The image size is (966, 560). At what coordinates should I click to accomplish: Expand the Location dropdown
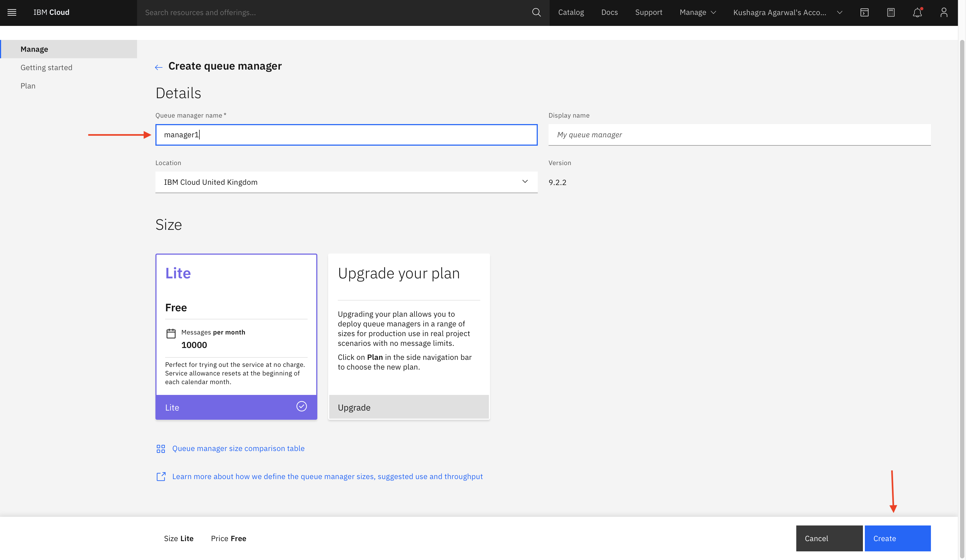346,182
